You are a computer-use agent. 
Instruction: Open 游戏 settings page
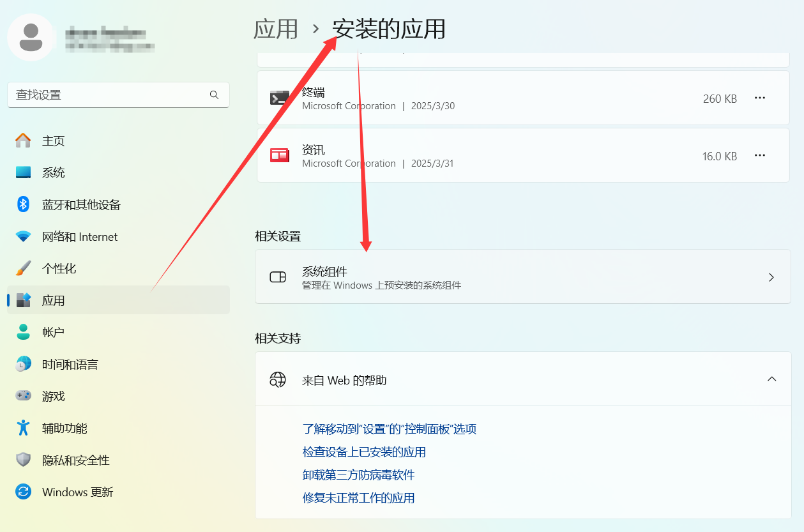[118, 396]
